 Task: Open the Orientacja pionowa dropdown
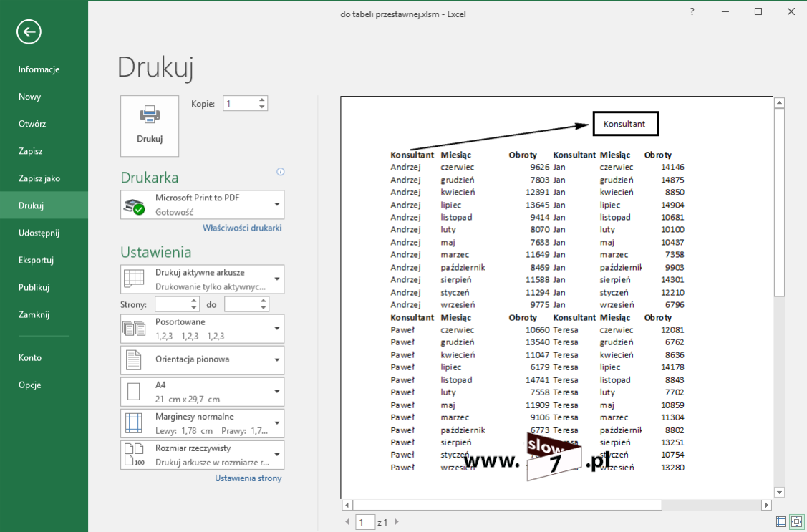pyautogui.click(x=202, y=359)
